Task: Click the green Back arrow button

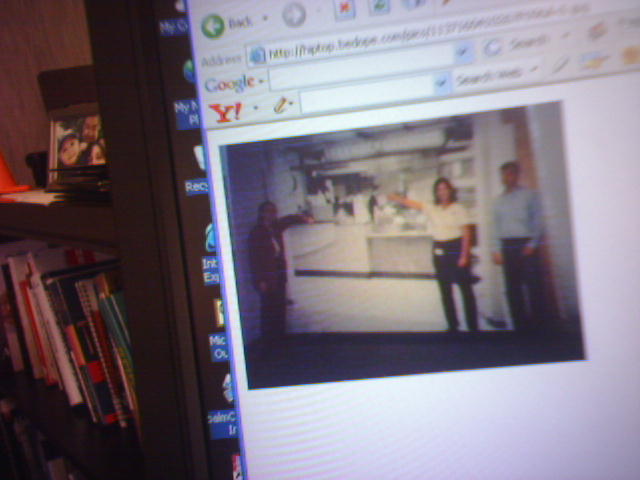Action: 213,27
